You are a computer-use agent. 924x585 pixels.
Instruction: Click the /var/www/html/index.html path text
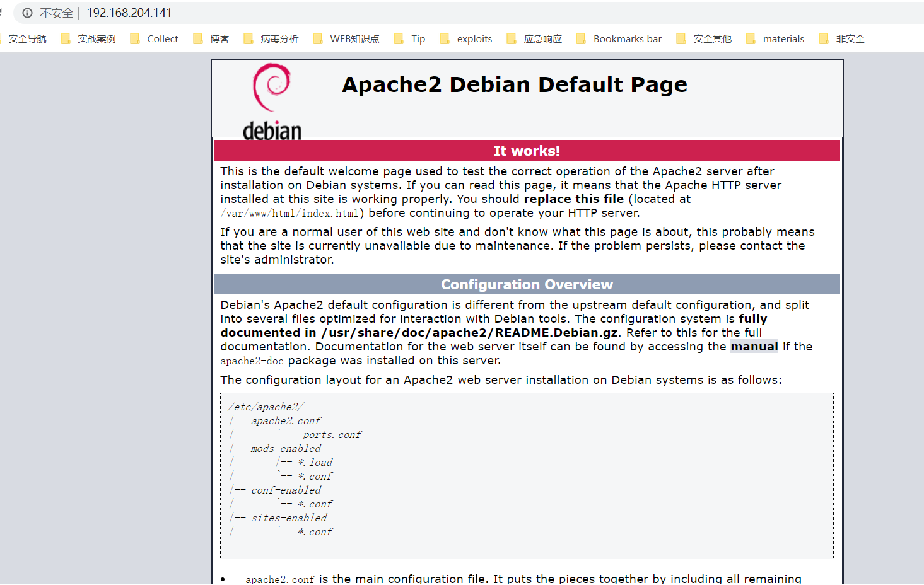click(x=289, y=214)
